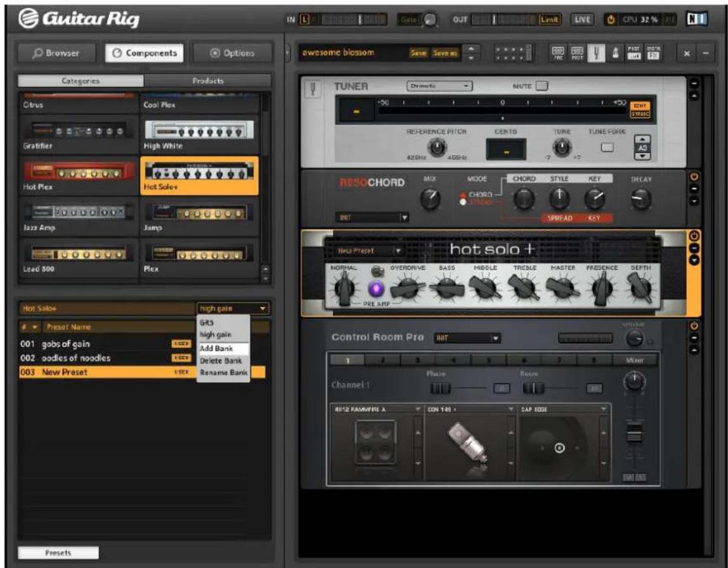The image size is (728, 568).
Task: Toggle the Limit button on output
Action: tap(549, 20)
